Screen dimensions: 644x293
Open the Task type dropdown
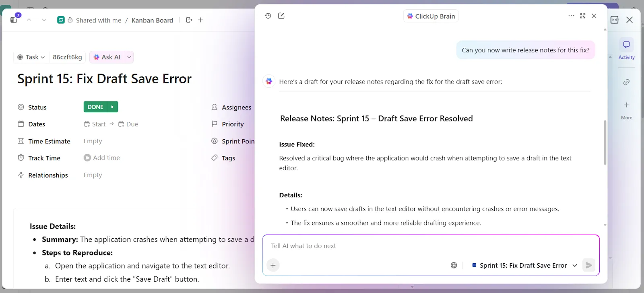point(31,57)
